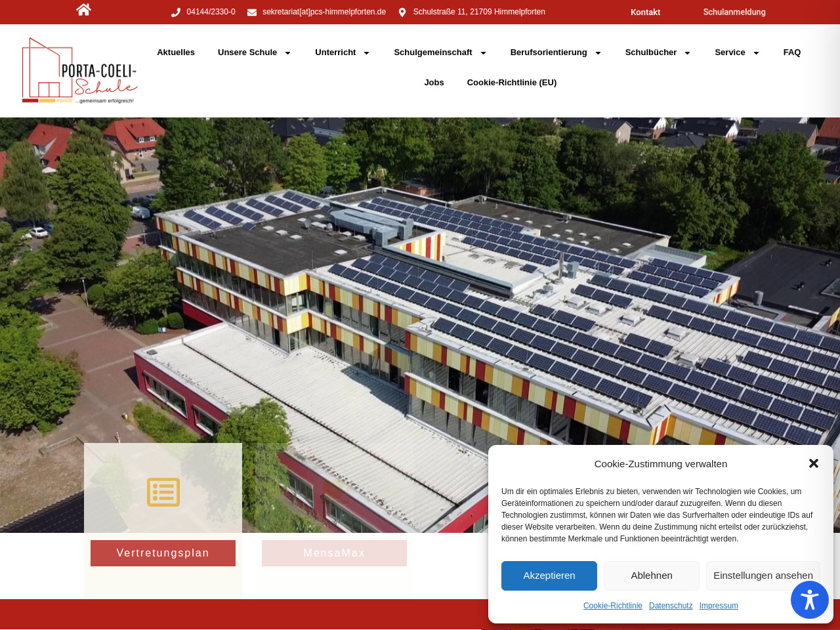Open the accessibility widget icon
Image resolution: width=840 pixels, height=630 pixels.
[809, 600]
